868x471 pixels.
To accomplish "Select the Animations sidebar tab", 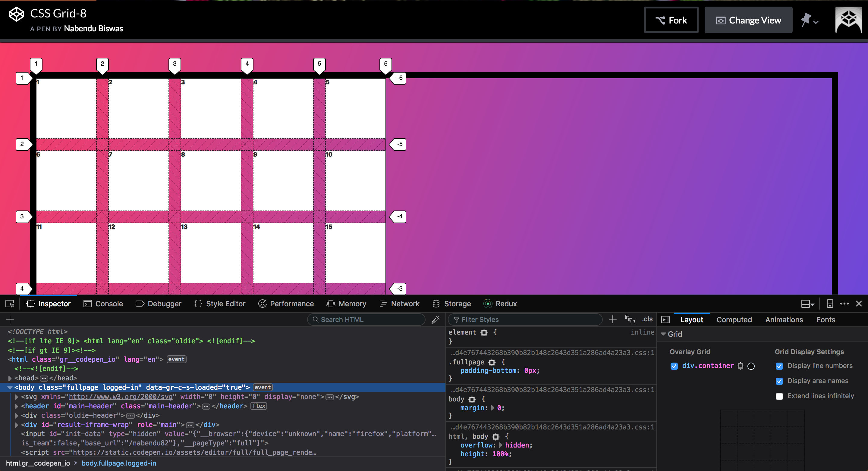I will [x=784, y=320].
